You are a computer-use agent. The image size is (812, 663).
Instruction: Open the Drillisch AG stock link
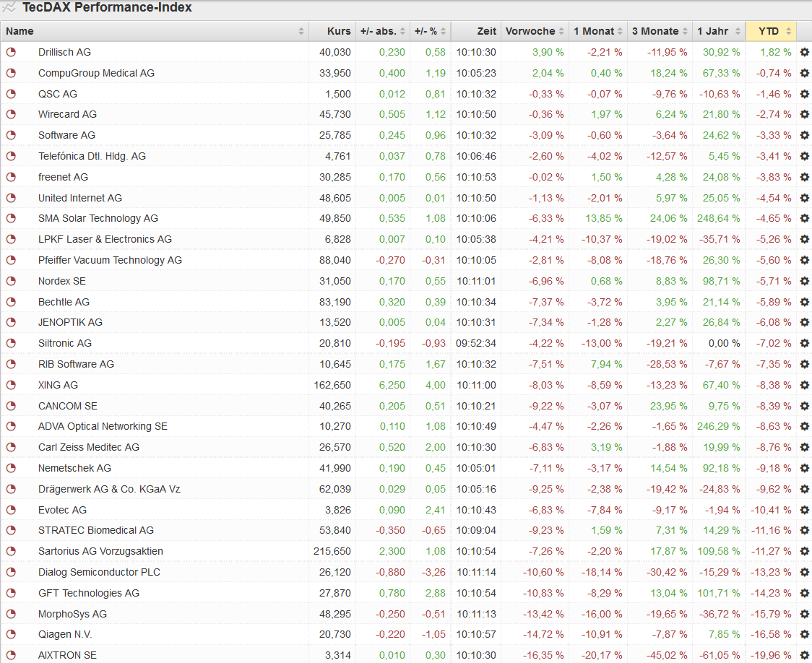(x=64, y=52)
